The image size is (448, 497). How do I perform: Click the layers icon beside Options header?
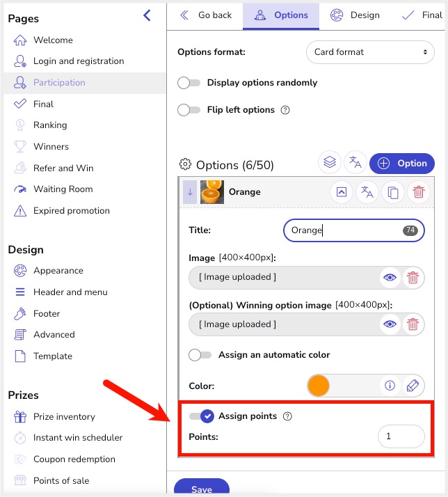point(330,163)
